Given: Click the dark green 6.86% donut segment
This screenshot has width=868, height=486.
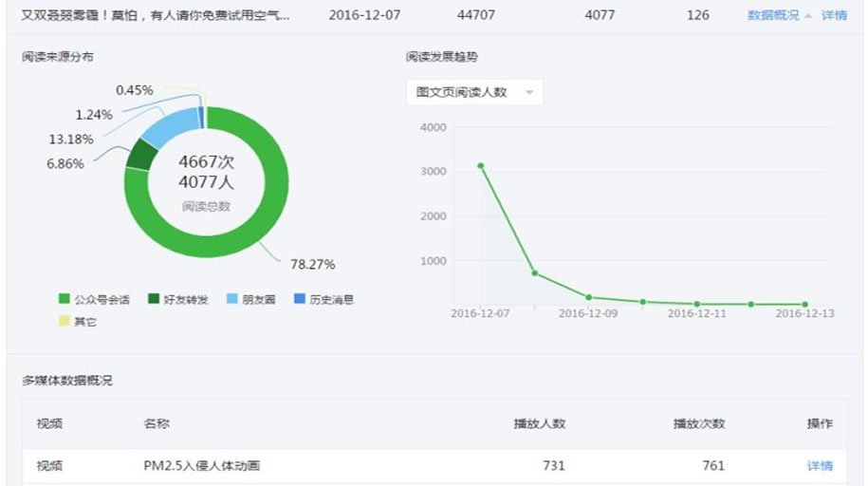Looking at the screenshot, I should point(141,155).
